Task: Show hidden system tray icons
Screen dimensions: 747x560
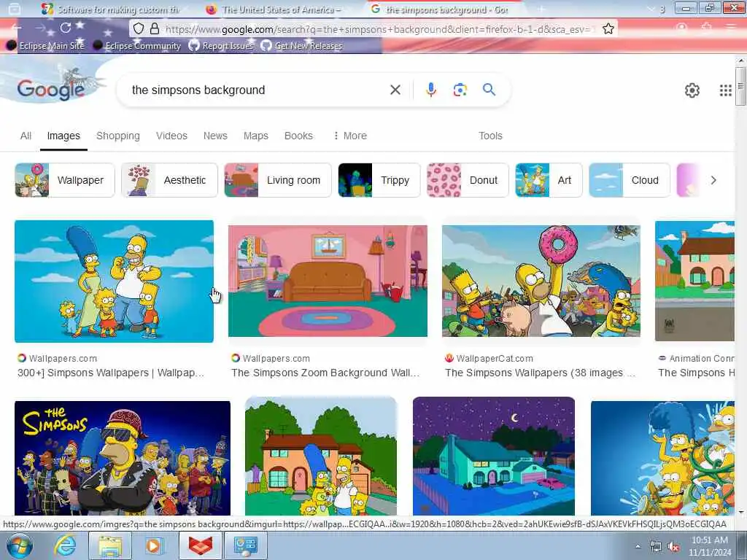Action: [638, 547]
